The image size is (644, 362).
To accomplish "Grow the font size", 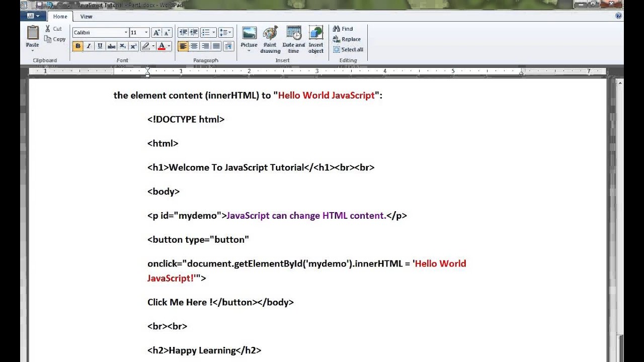I will [x=156, y=33].
